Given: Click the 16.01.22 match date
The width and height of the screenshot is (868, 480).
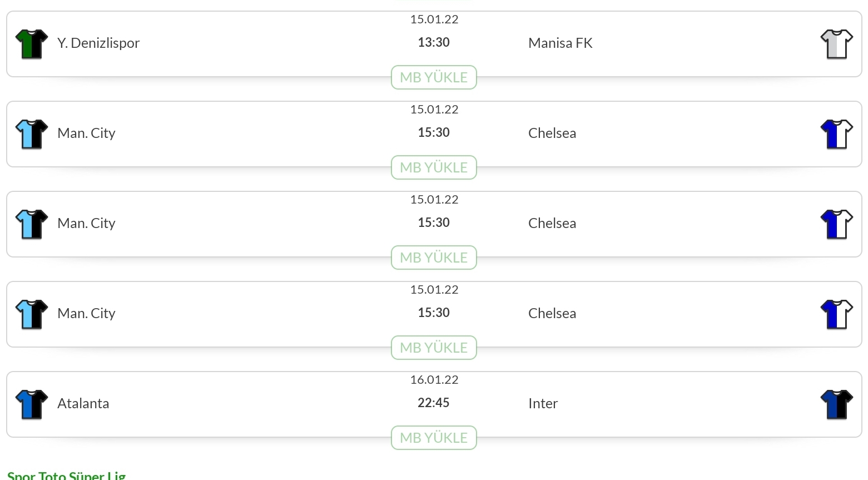Looking at the screenshot, I should point(434,379).
